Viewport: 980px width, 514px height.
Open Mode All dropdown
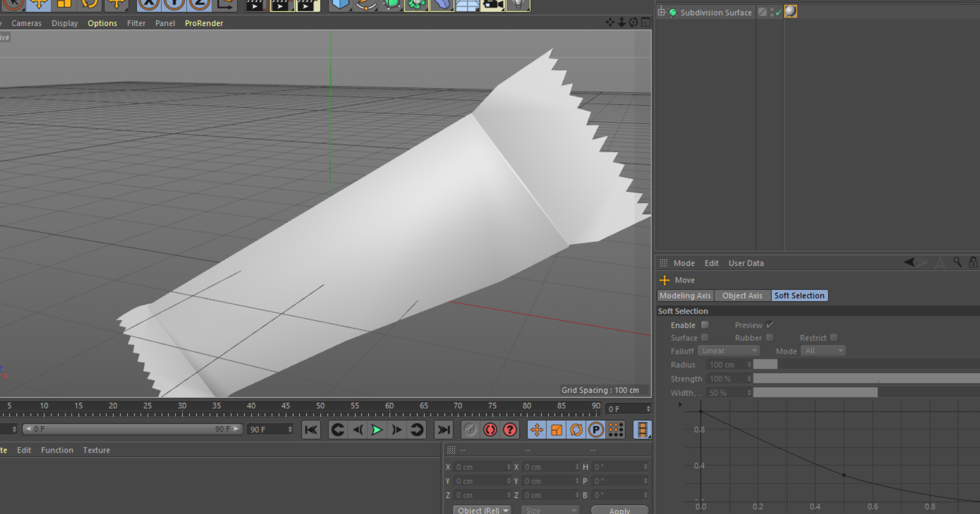click(823, 351)
